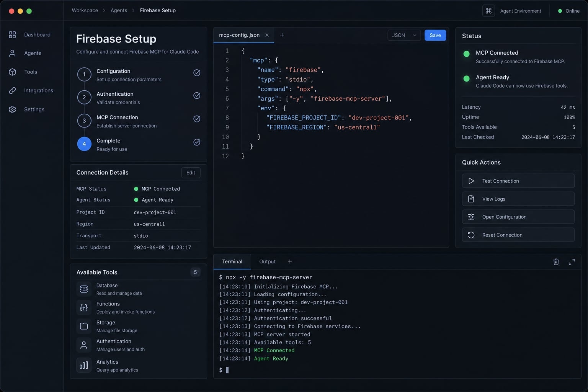Screen dimensions: 588x392
Task: Click the Storage folder icon
Action: pyautogui.click(x=84, y=326)
